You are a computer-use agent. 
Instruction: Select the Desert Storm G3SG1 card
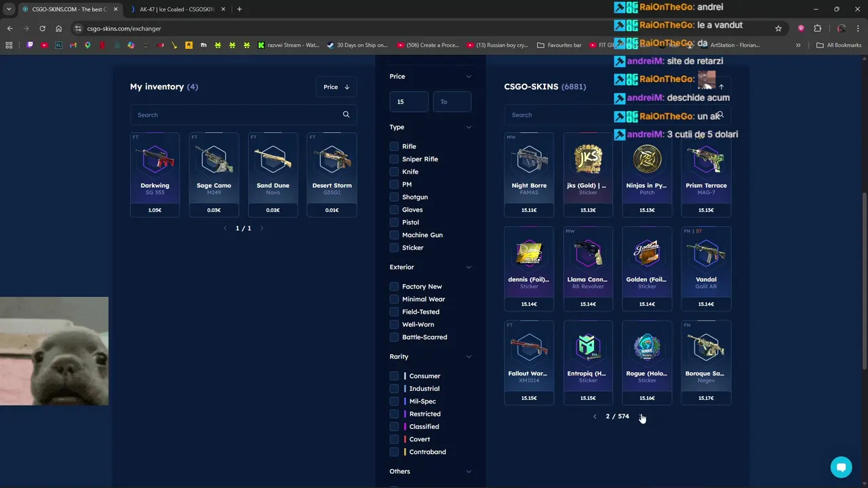[332, 175]
